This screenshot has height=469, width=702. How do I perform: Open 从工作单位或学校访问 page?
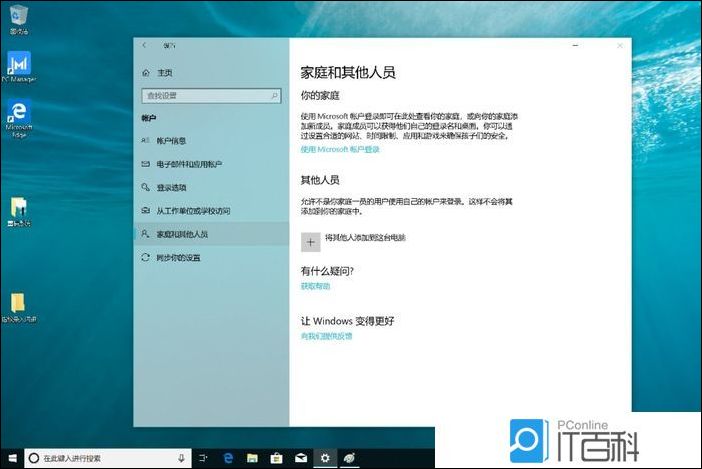[x=211, y=210]
